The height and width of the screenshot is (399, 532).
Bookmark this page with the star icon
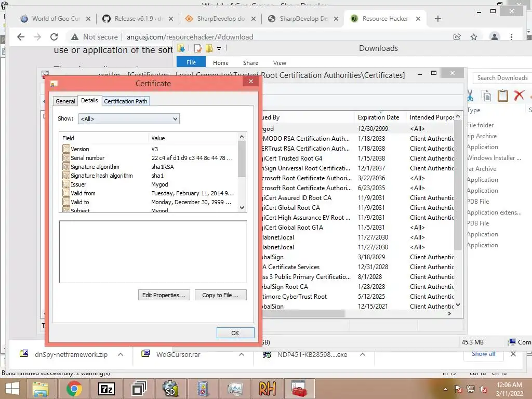[x=474, y=37]
